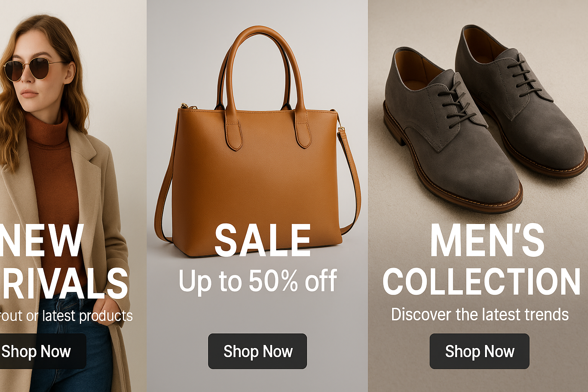Click the 'Up to 50% off' text

point(258,281)
